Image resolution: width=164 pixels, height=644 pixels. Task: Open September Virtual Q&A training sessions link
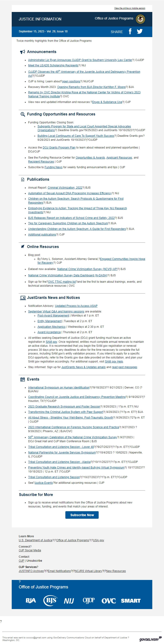(56, 312)
